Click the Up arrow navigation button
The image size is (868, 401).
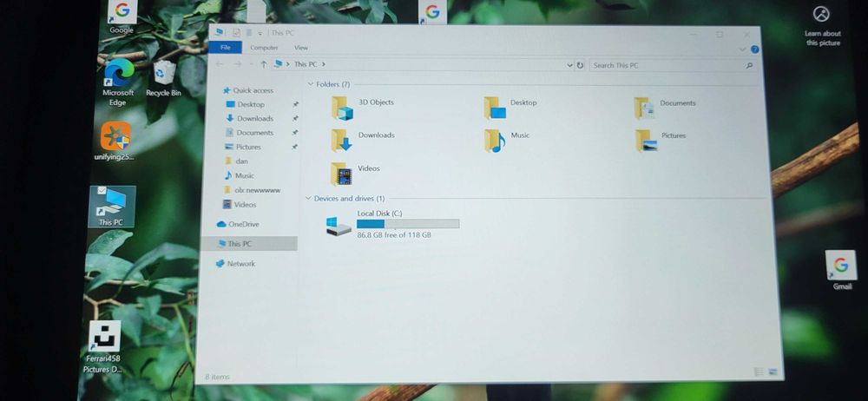coord(264,64)
